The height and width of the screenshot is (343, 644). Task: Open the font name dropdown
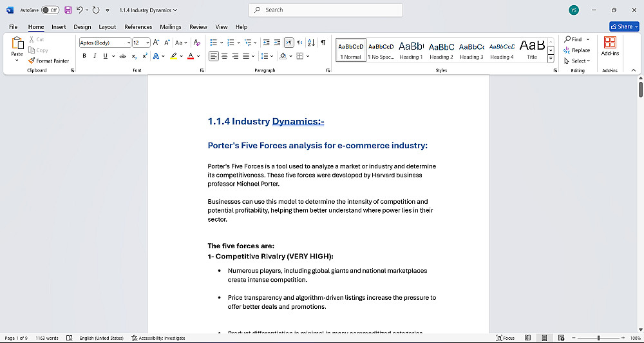[x=128, y=43]
